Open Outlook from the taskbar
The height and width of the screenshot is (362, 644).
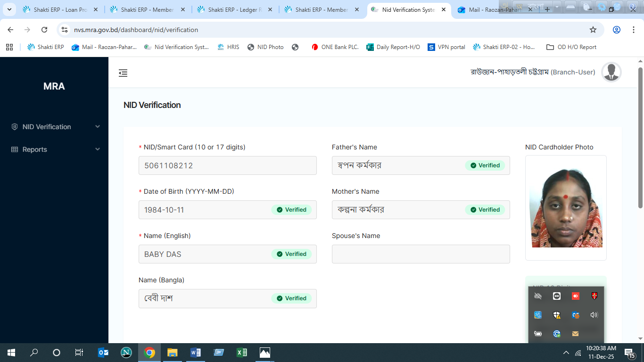click(103, 353)
